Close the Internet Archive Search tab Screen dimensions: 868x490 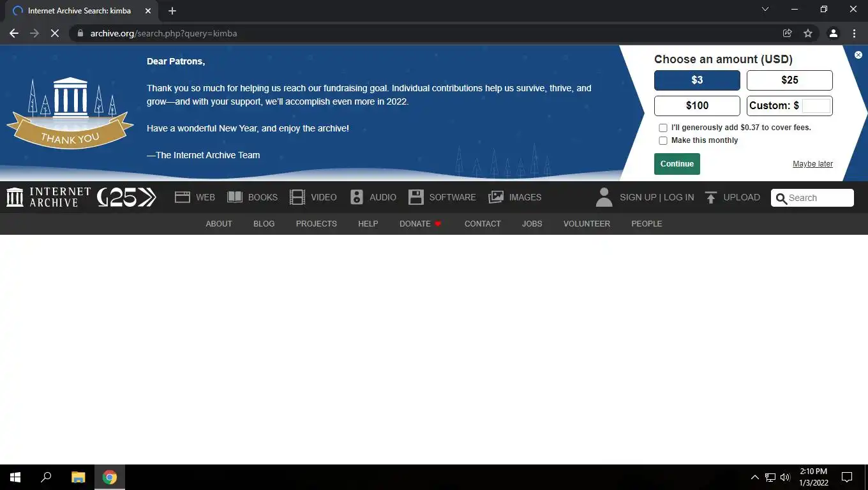point(148,11)
